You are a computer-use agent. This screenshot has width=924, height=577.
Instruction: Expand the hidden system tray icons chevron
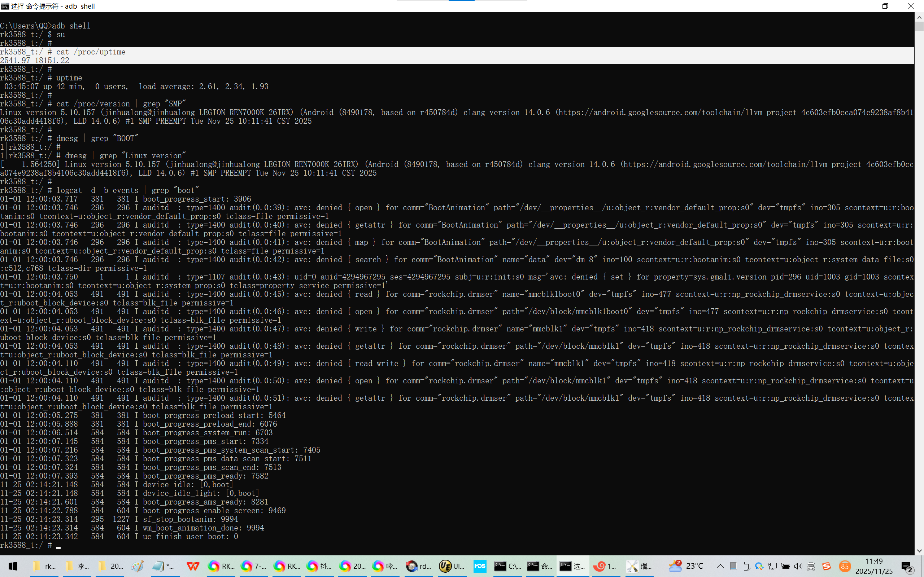point(720,566)
